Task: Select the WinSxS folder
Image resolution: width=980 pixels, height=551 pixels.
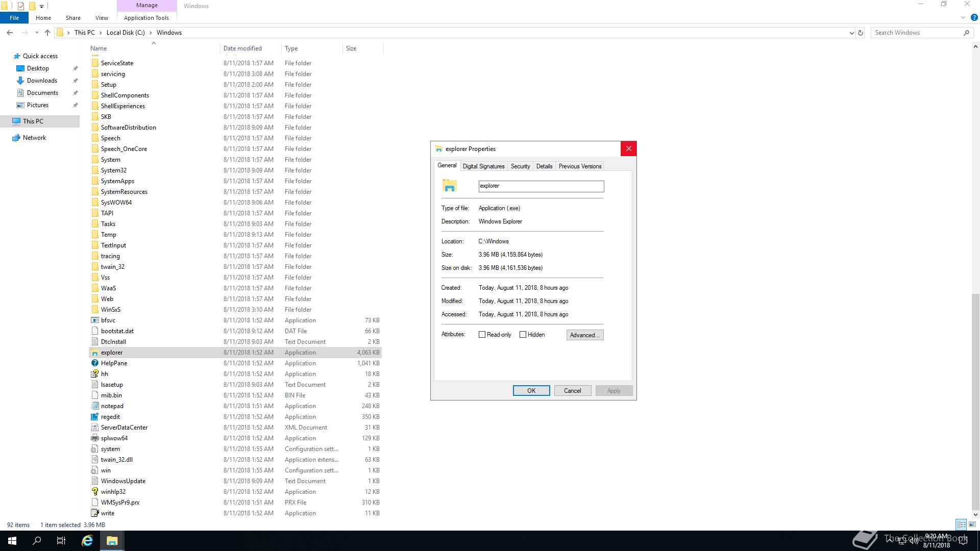Action: tap(235, 310)
